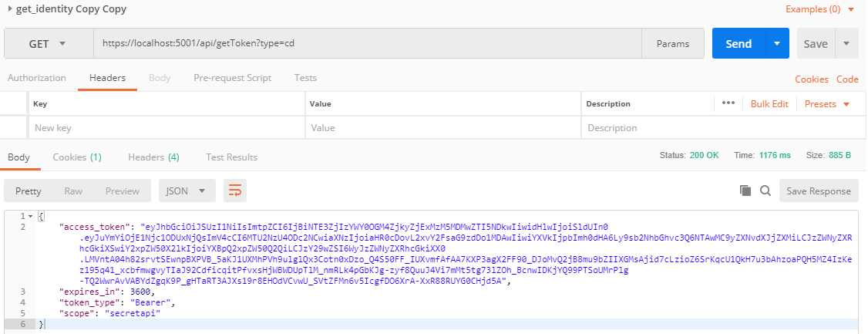Image resolution: width=868 pixels, height=334 pixels.
Task: Switch to the Authorization tab
Action: click(x=36, y=78)
